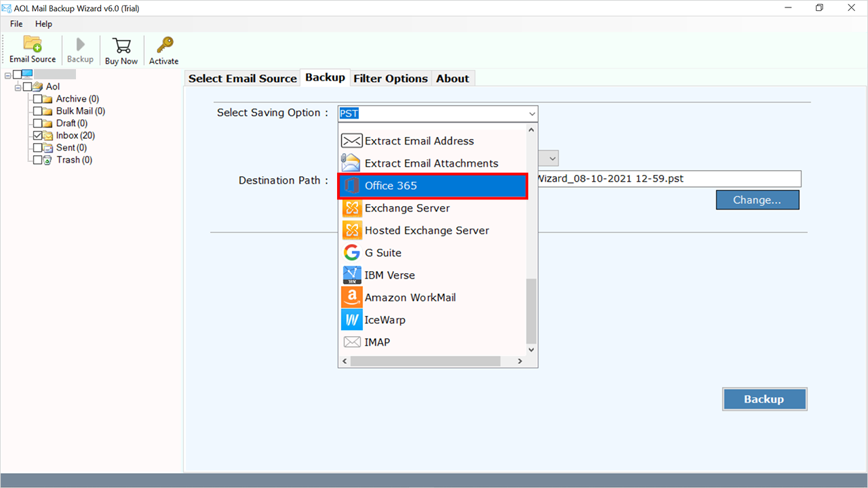Pick the Exchange Server icon
The height and width of the screenshot is (488, 868).
[x=351, y=208]
